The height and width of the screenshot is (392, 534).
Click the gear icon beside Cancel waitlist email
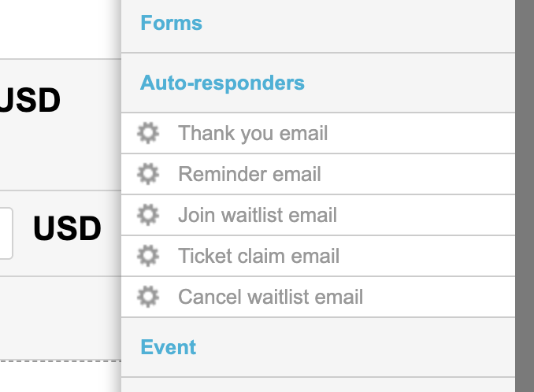147,297
